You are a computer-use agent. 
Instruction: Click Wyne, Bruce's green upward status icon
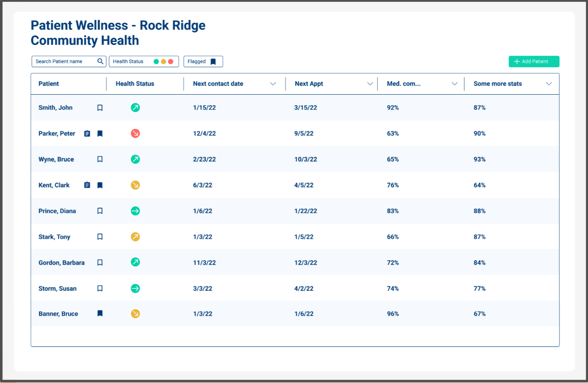click(x=135, y=159)
